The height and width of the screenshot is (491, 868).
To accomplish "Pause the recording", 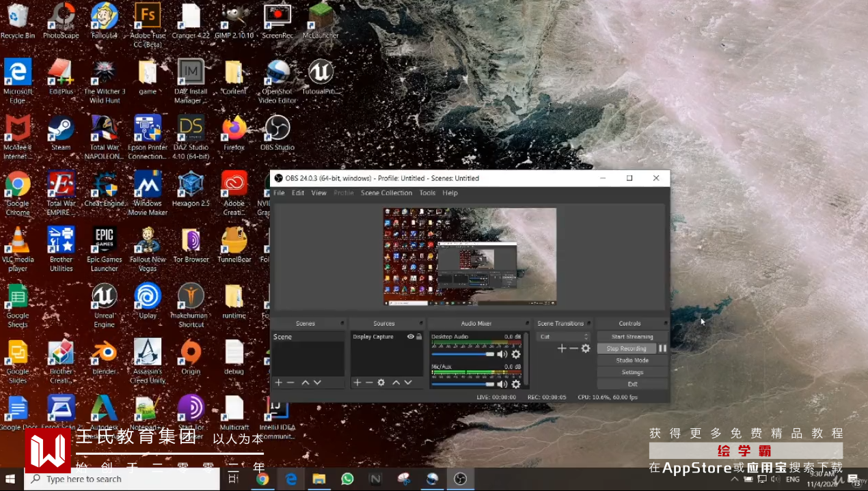I will click(x=662, y=348).
